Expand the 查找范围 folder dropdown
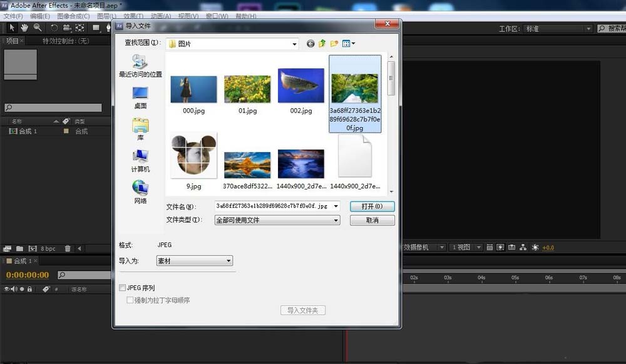 (x=294, y=44)
